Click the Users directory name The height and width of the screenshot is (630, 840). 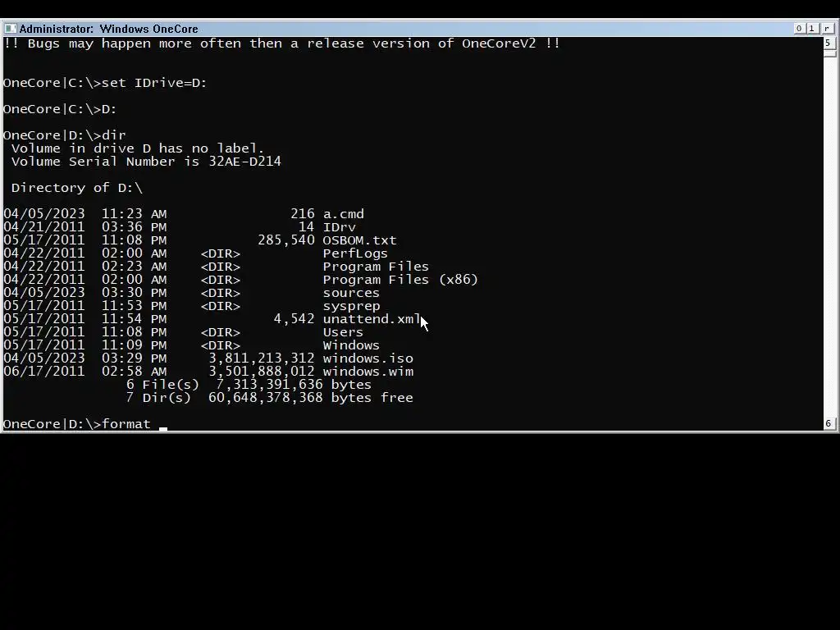coord(343,332)
